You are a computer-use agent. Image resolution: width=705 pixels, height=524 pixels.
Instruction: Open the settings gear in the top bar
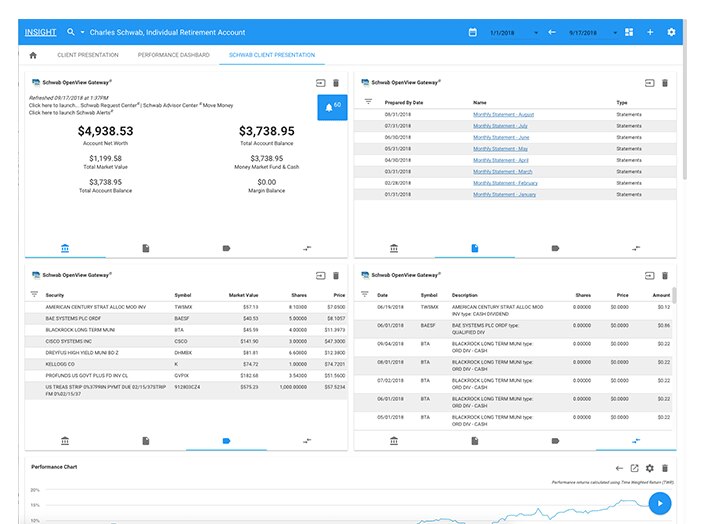[x=671, y=32]
